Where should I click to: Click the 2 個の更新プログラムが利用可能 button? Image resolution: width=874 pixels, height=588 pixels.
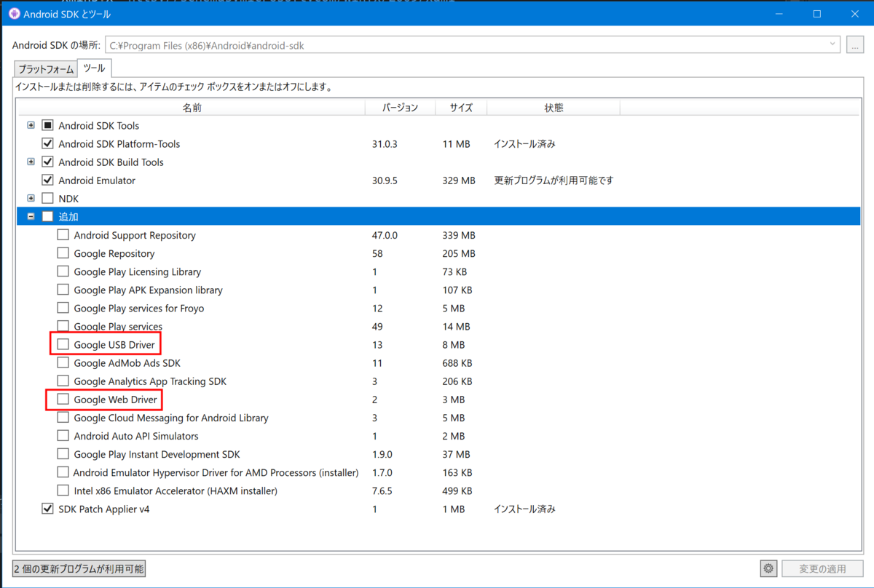[79, 568]
